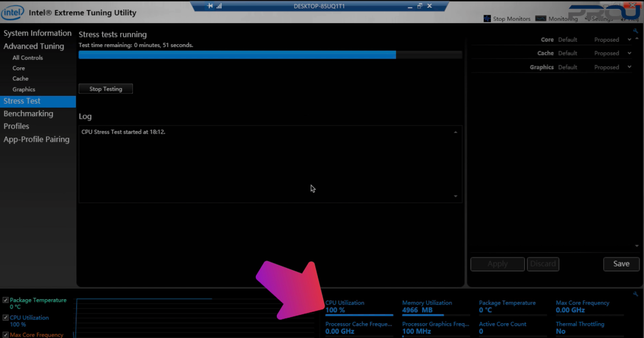Click the wrench icon in monitor panel
Screen dimensions: 644x338
point(636,294)
